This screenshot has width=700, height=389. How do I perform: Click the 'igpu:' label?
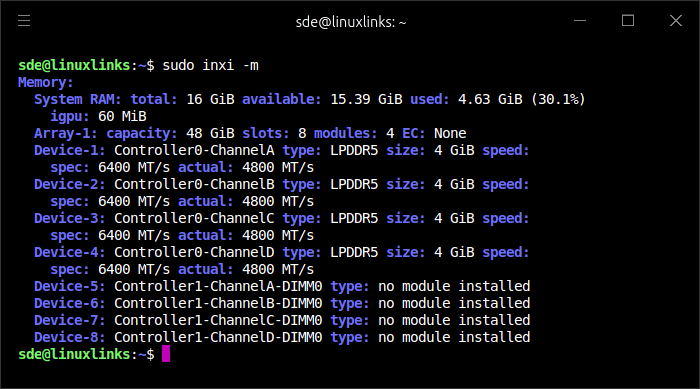pyautogui.click(x=70, y=117)
